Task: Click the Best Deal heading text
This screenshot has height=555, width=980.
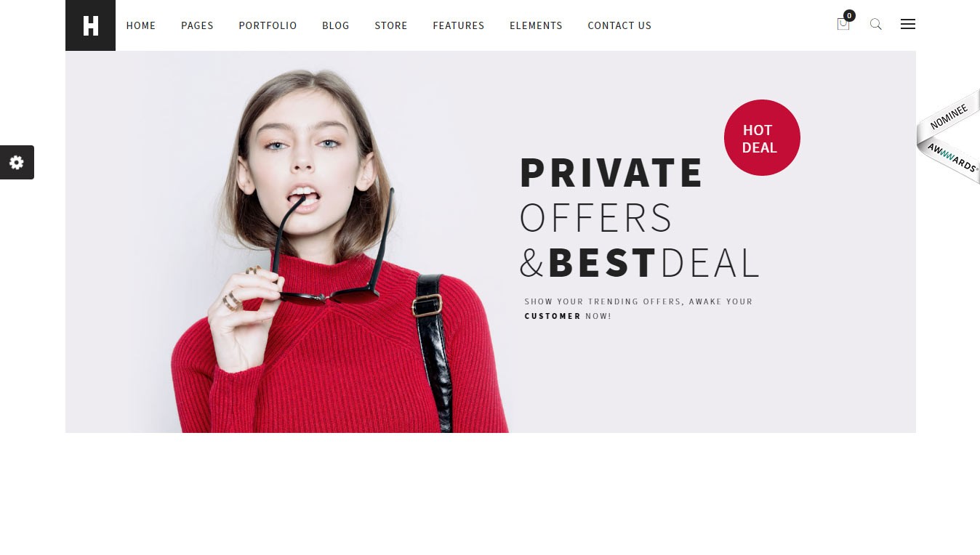Action: (639, 263)
